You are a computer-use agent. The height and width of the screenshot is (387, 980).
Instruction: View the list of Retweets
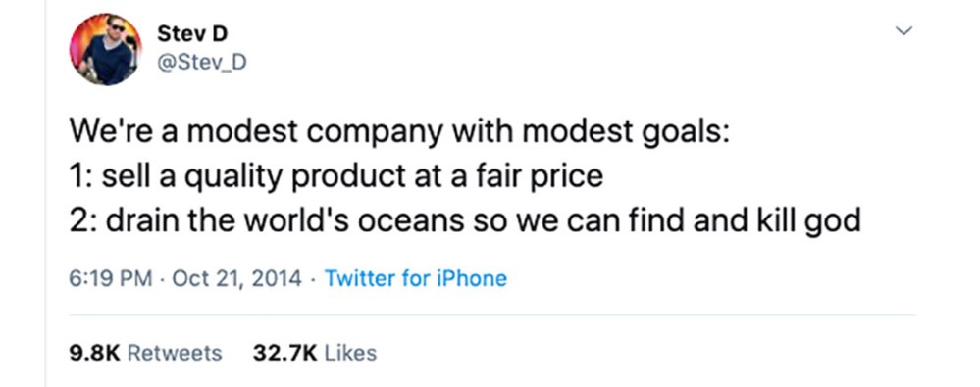(175, 353)
